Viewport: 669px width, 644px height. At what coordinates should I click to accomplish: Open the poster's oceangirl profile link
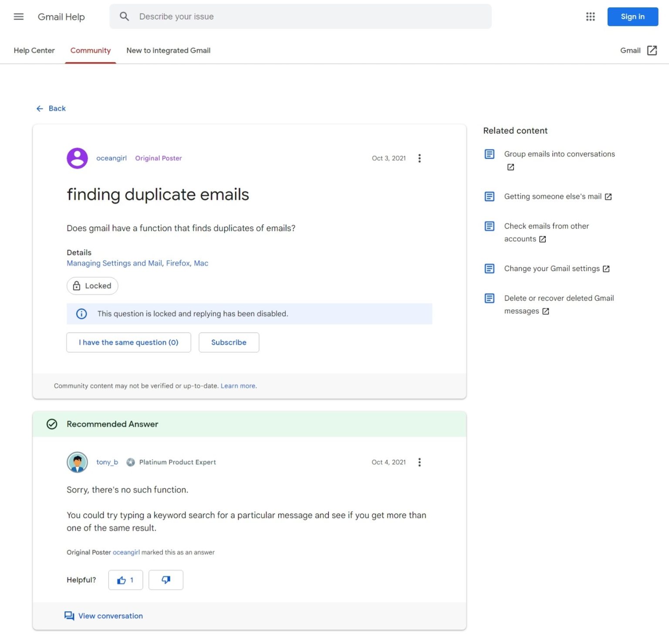pyautogui.click(x=111, y=158)
